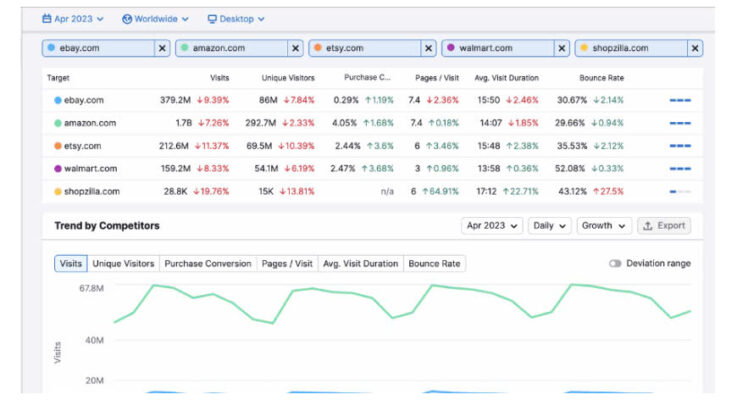Open the Worldwide region dropdown
This screenshot has width=748, height=400.
click(x=156, y=19)
